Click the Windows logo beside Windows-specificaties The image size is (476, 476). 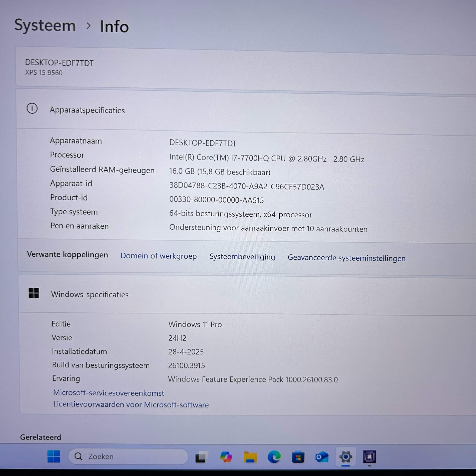tap(34, 293)
